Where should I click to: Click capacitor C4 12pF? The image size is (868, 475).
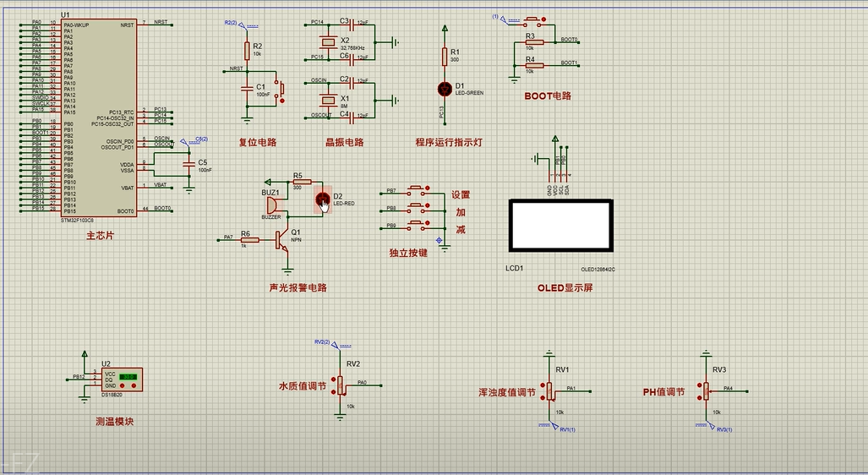click(x=352, y=117)
